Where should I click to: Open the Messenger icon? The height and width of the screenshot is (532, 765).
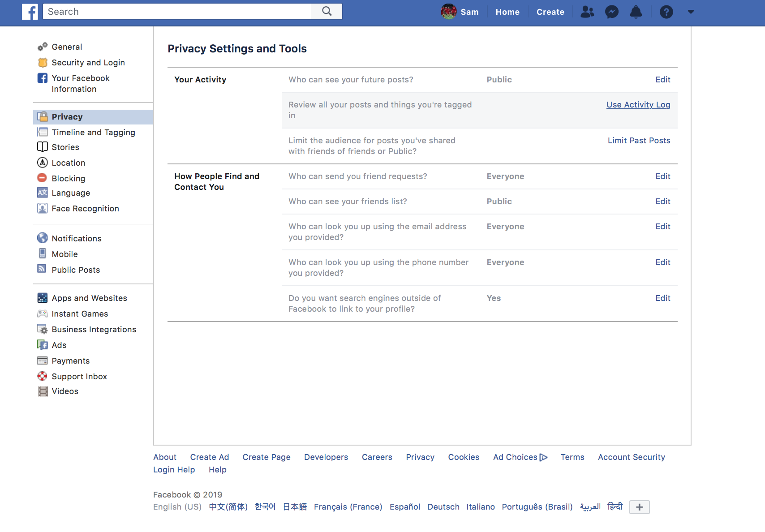[x=611, y=12]
